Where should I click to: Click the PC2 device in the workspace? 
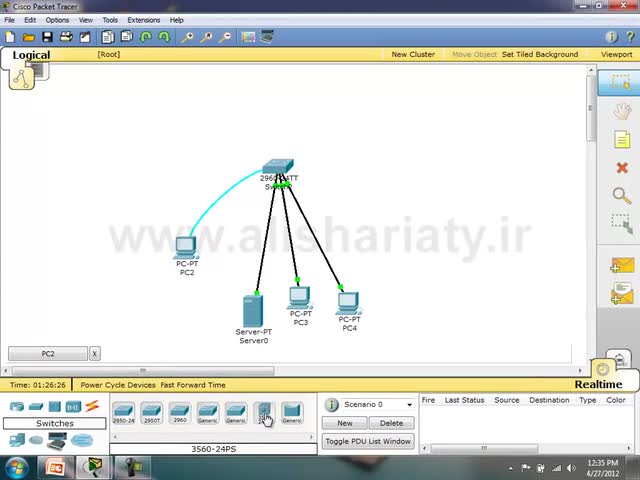click(x=186, y=247)
